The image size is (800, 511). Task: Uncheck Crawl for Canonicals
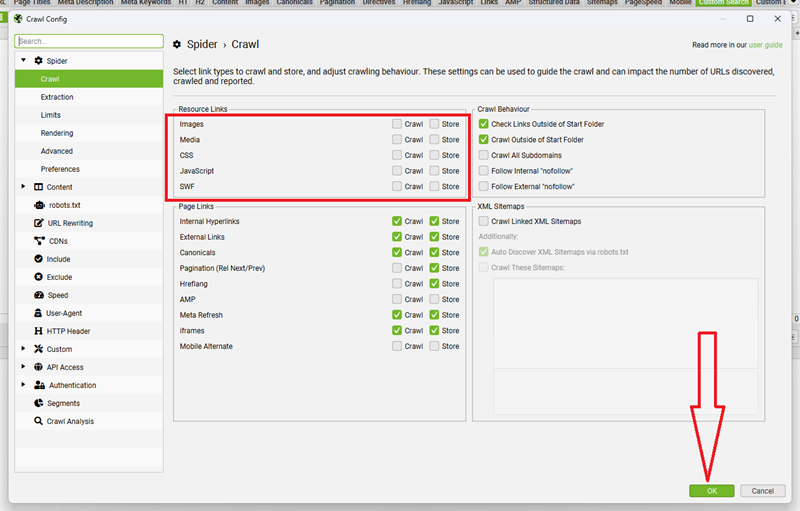(397, 252)
